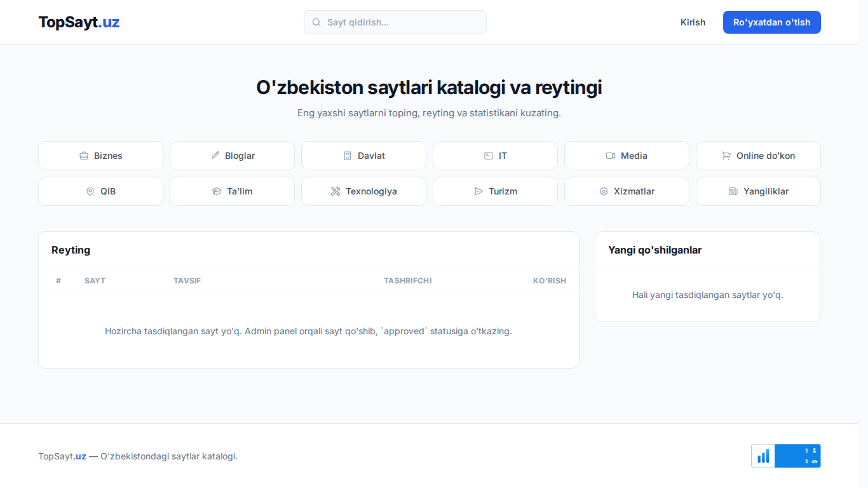
Task: Click the graduation cap icon on Ta'lim
Action: pos(216,191)
